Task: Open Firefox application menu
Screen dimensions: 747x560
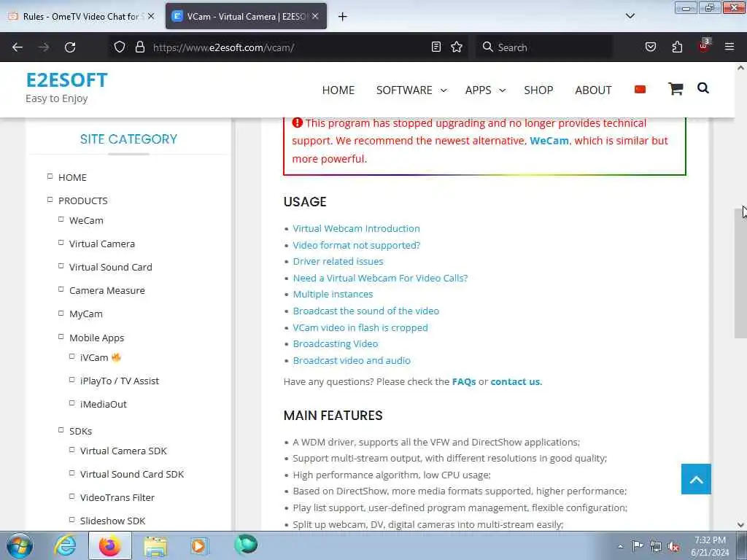Action: coord(729,47)
